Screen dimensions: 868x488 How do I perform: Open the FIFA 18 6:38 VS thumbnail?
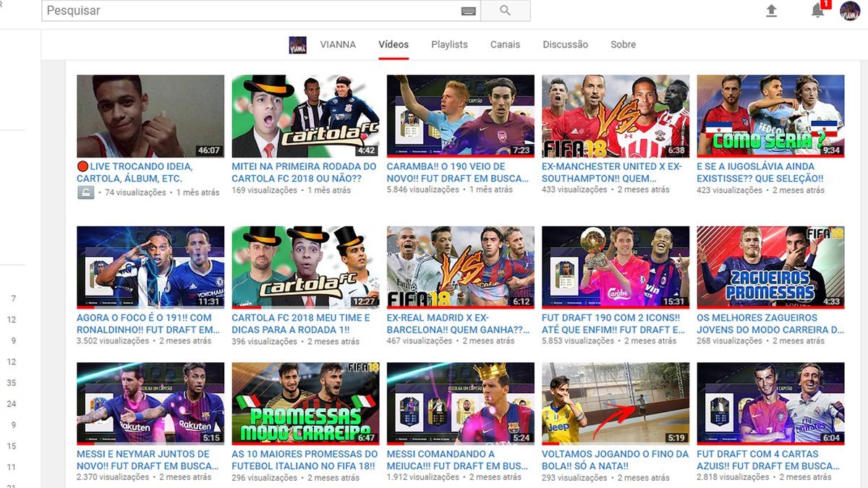pyautogui.click(x=616, y=116)
